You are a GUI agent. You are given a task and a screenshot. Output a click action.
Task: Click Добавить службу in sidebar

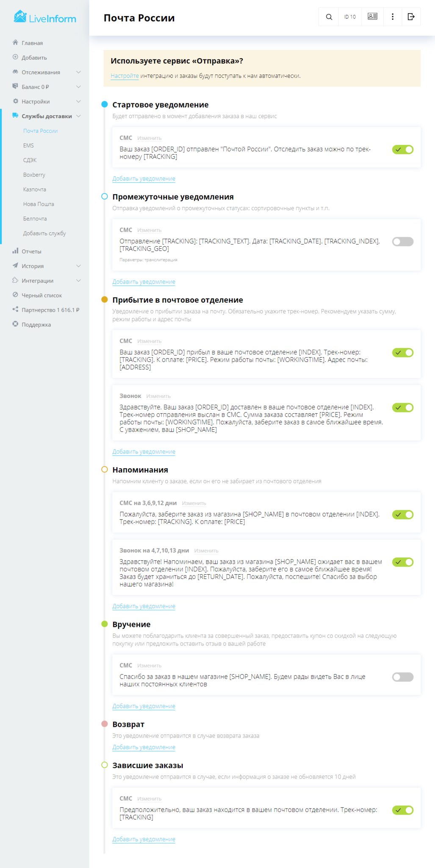click(44, 233)
